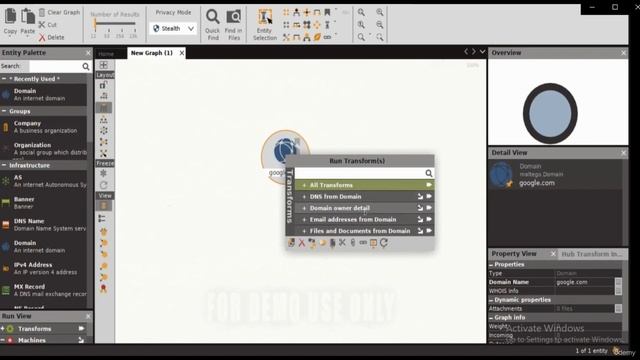Close the Detail View panel
The image size is (640, 360).
click(623, 153)
